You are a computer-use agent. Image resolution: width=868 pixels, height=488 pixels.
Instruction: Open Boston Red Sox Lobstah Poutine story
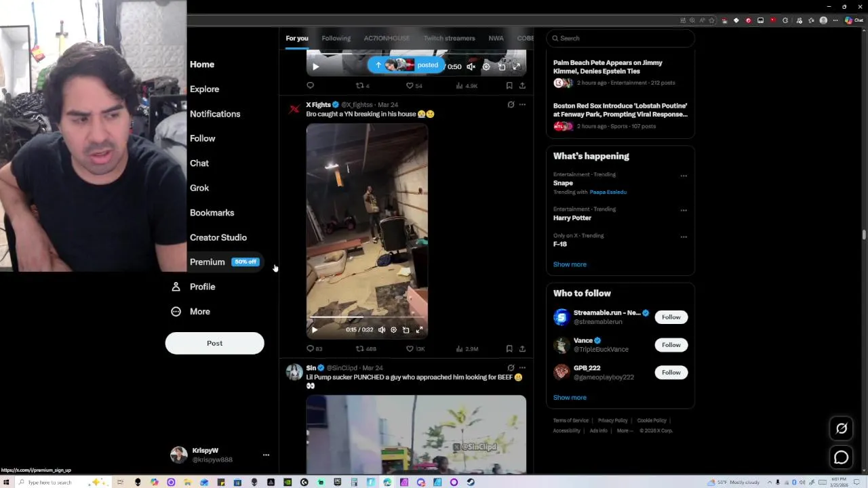click(x=620, y=116)
